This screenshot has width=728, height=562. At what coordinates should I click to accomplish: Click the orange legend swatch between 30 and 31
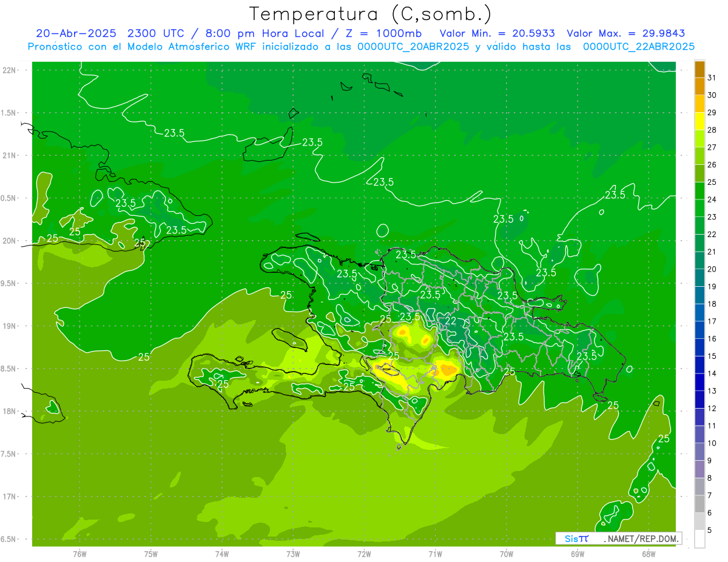[x=700, y=87]
